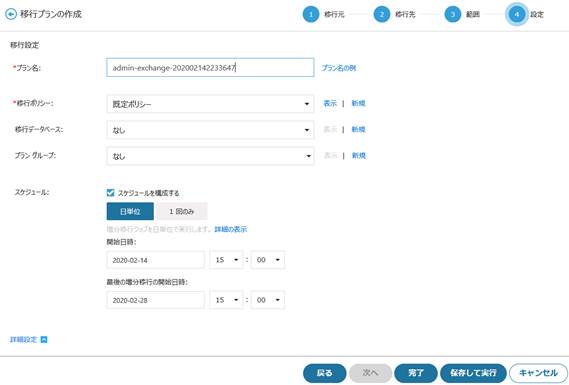Open the 移行ポリシー dropdown
The image size is (569, 385).
210,104
